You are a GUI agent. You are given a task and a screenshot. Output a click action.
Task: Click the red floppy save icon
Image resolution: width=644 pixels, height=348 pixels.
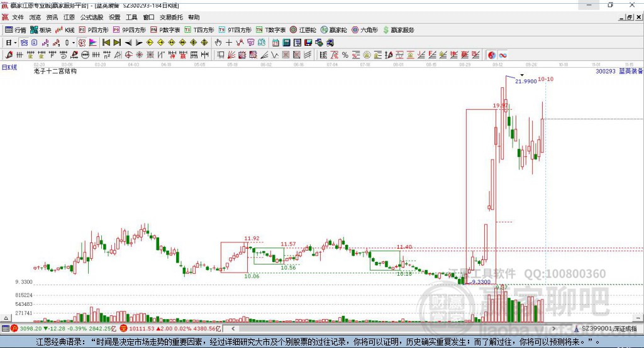coord(308,43)
